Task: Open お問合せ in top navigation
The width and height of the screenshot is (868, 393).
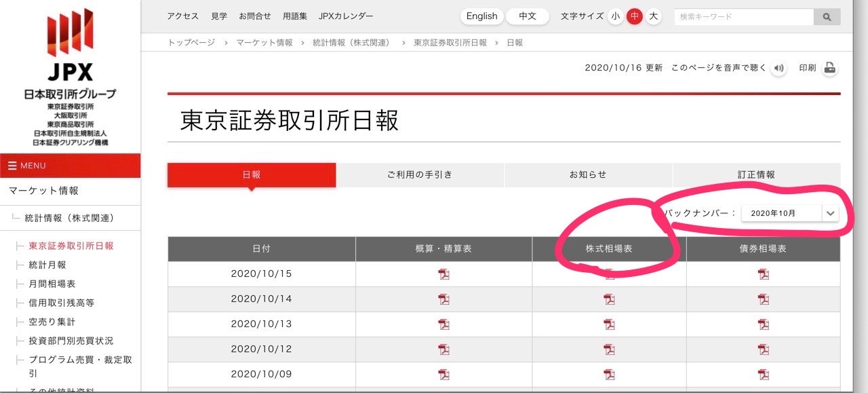Action: pyautogui.click(x=255, y=16)
